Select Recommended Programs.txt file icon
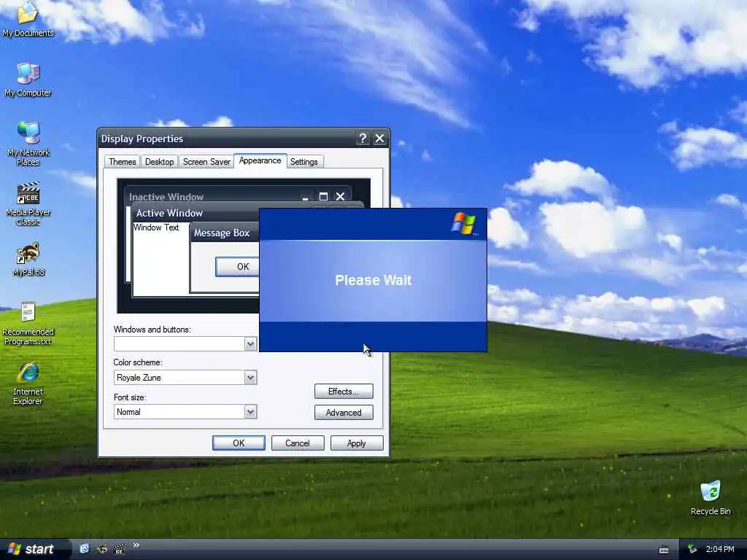The image size is (747, 560). pos(28,323)
